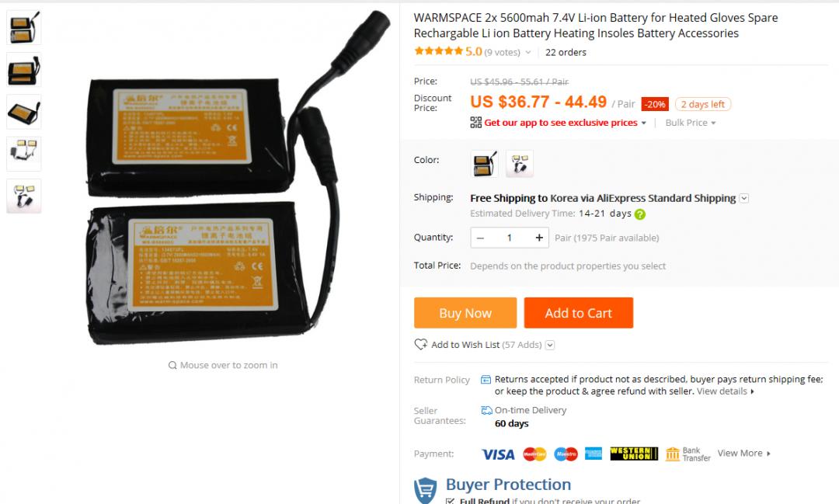
Task: Click the QR code icon for app prices
Action: coord(475,123)
